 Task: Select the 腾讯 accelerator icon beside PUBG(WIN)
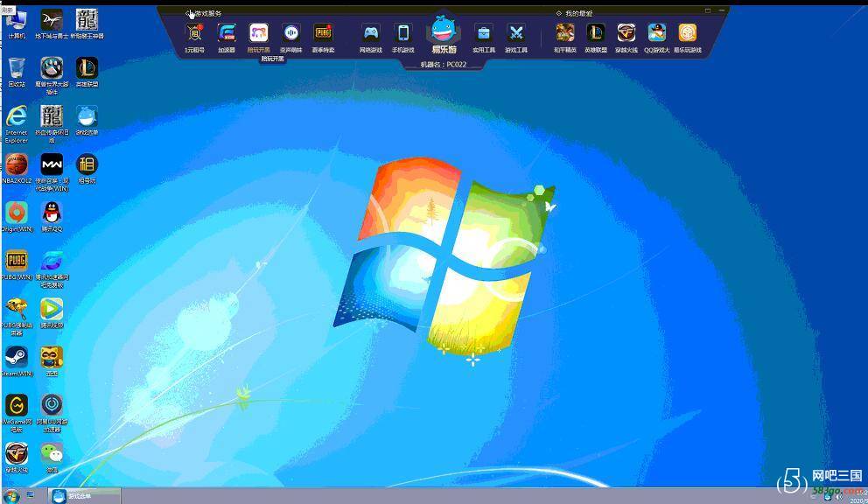52,269
